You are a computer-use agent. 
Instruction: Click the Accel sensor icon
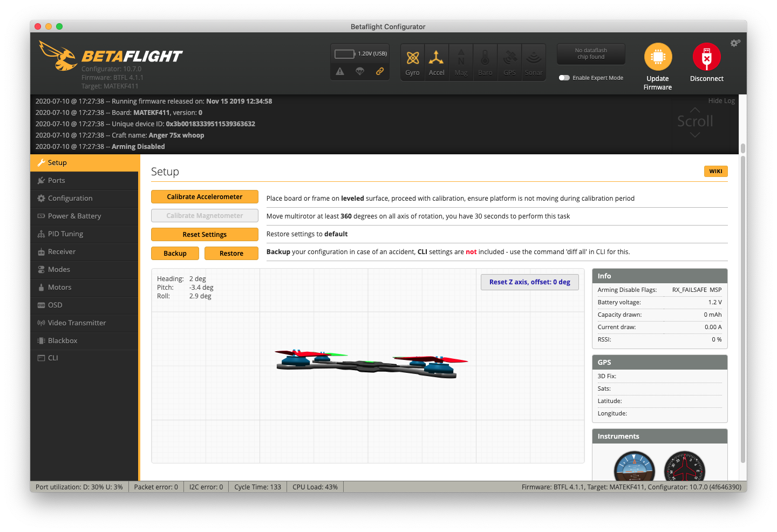(x=436, y=58)
